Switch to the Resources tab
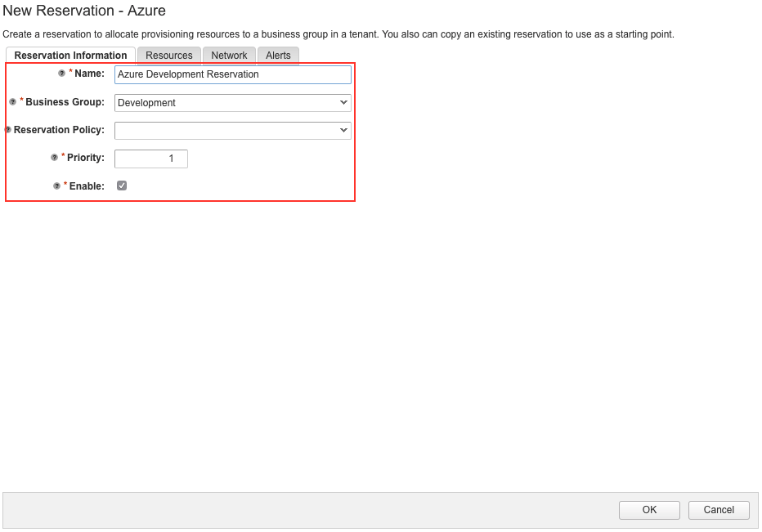Viewport: 762px width, 532px height. tap(169, 56)
